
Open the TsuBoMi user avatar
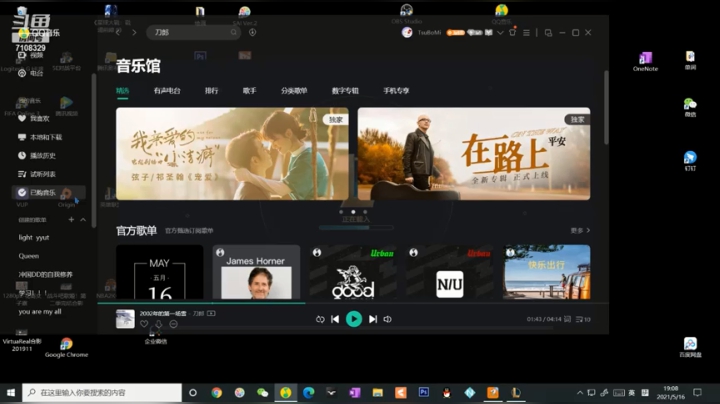[407, 32]
